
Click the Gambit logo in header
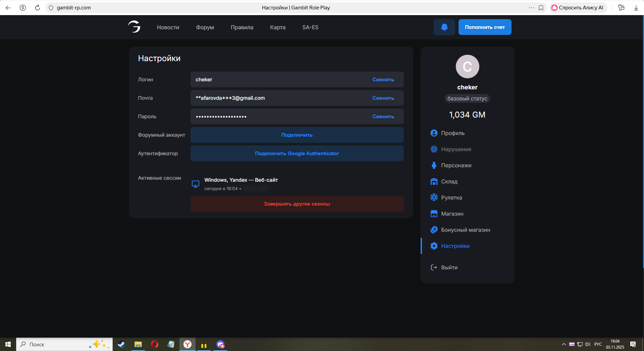tap(134, 27)
